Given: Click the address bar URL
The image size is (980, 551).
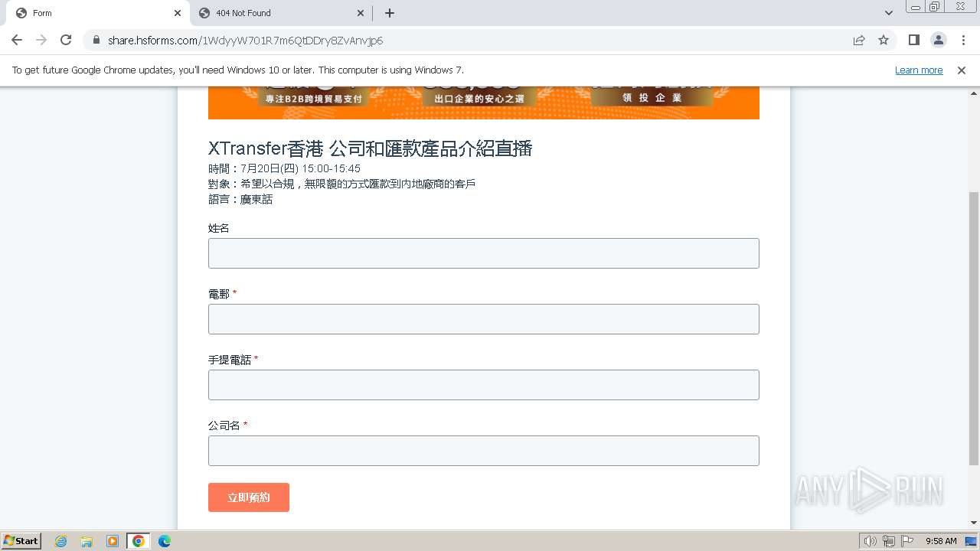Looking at the screenshot, I should [x=245, y=40].
